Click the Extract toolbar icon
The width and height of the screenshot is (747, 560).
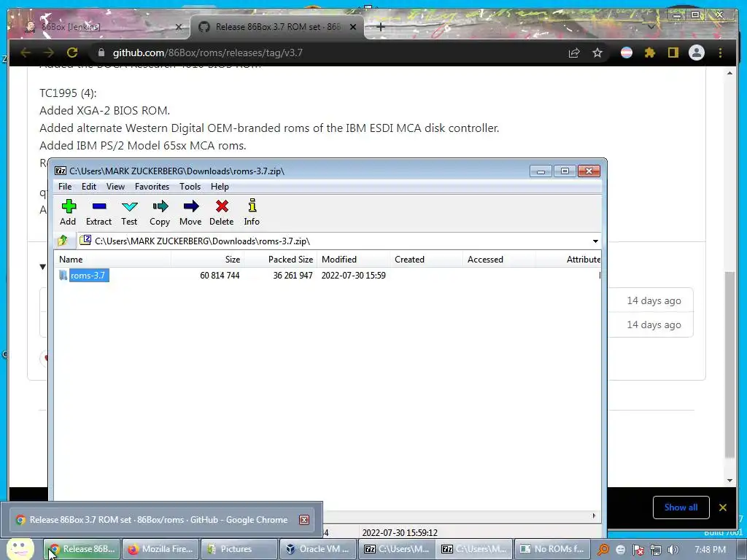point(99,206)
